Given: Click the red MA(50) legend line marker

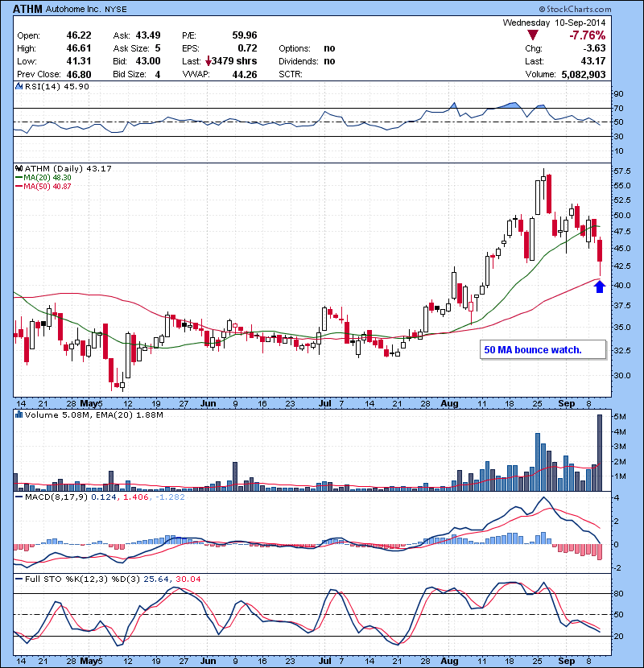Looking at the screenshot, I should pos(19,187).
